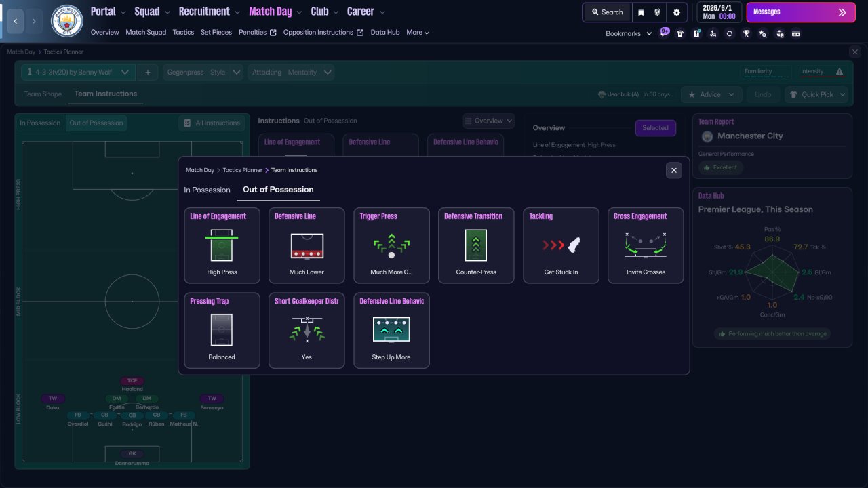The width and height of the screenshot is (868, 488).
Task: Open the Tackling Get Stuck In card
Action: (561, 245)
